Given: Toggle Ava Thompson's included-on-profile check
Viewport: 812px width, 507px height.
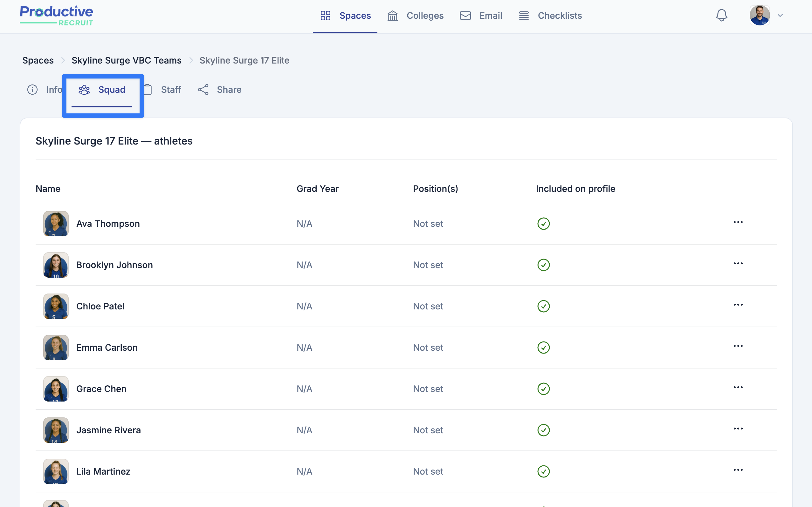Looking at the screenshot, I should (543, 224).
